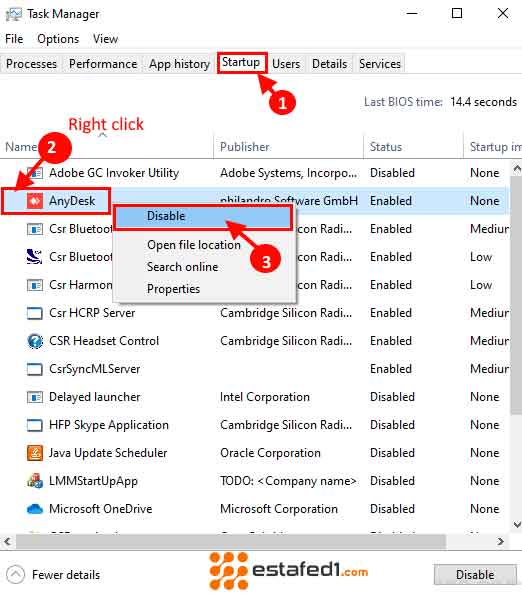Click the Delayed launcher icon
This screenshot has width=522, height=595.
(35, 397)
